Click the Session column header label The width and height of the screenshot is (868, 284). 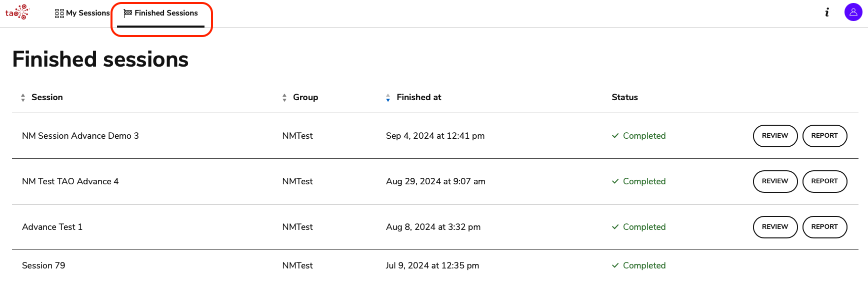[x=47, y=97]
